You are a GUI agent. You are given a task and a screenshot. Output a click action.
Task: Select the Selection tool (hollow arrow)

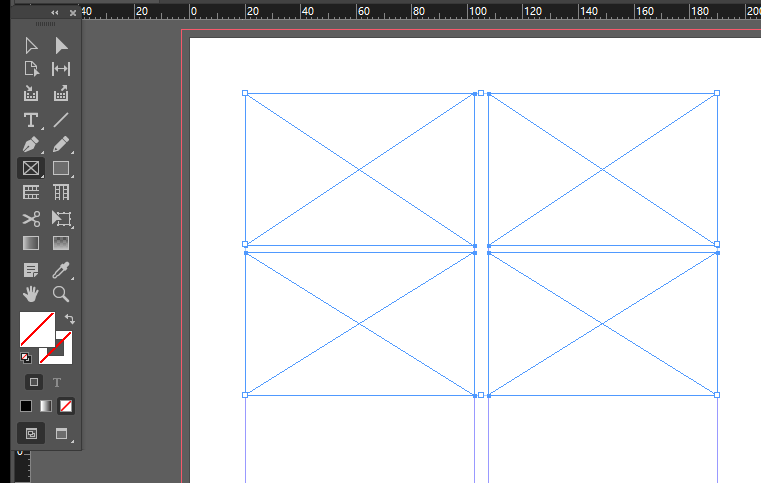[31, 46]
